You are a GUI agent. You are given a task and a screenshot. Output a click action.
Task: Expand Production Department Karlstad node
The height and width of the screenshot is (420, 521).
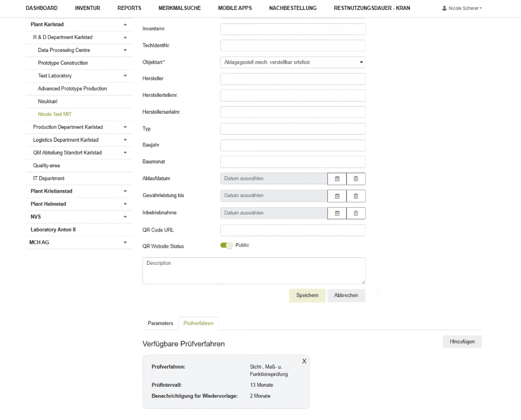pos(125,127)
